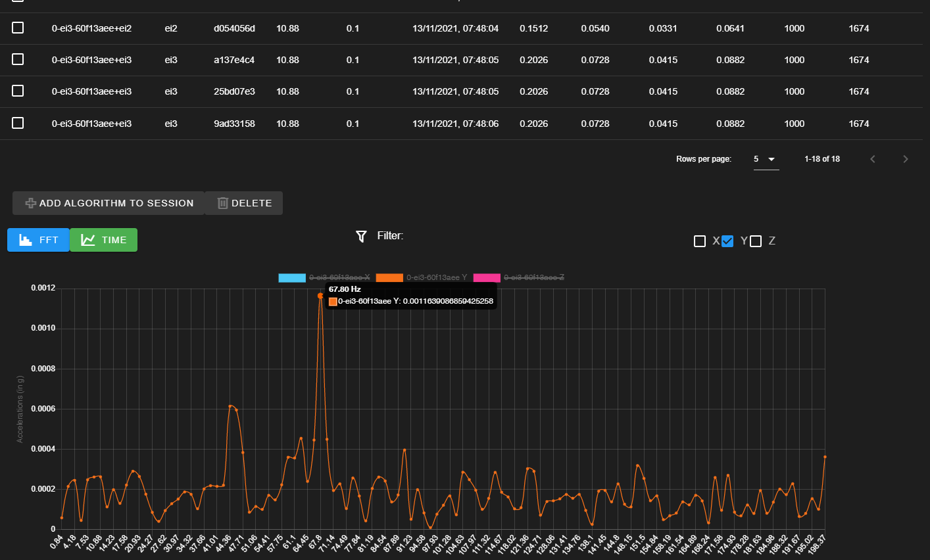The width and height of the screenshot is (930, 560).
Task: Click the ID cell 9ad33158
Action: point(234,124)
